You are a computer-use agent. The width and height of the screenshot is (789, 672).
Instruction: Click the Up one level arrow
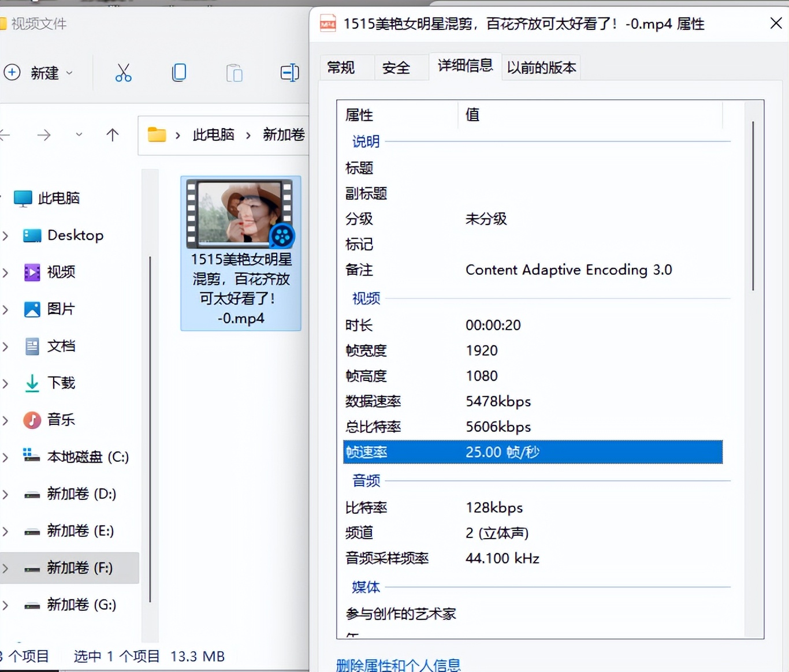[112, 135]
